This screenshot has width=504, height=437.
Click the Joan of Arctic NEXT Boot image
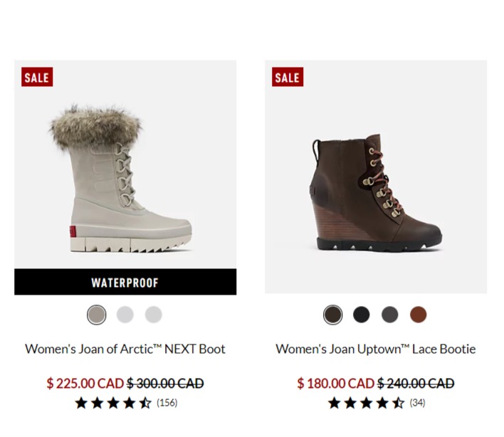(125, 164)
